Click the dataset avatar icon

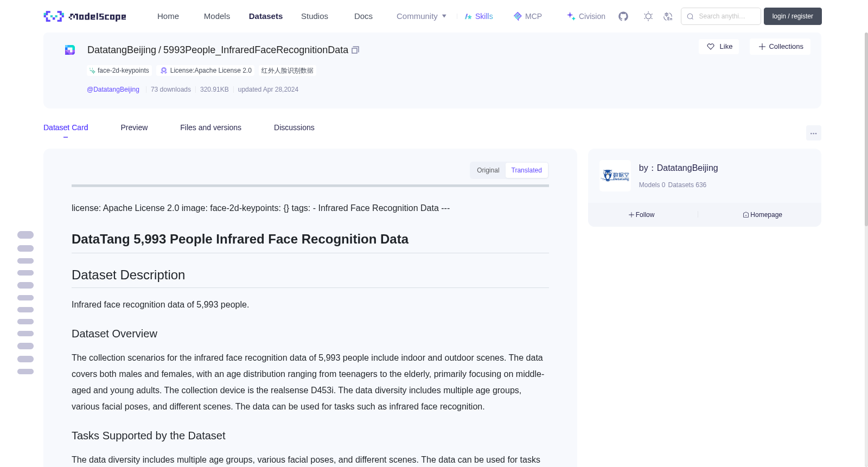(70, 50)
